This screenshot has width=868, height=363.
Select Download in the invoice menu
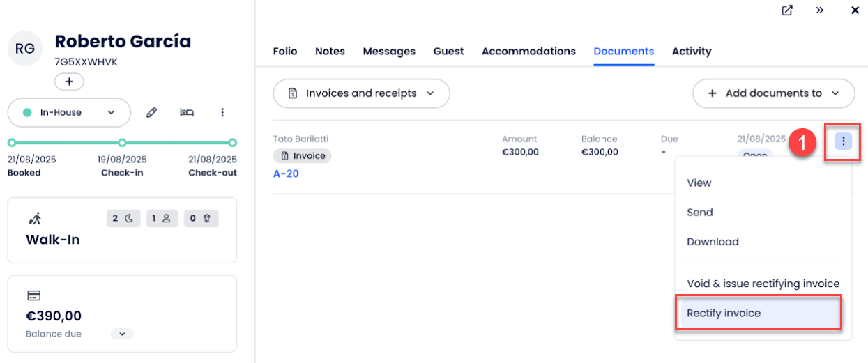pyautogui.click(x=713, y=242)
